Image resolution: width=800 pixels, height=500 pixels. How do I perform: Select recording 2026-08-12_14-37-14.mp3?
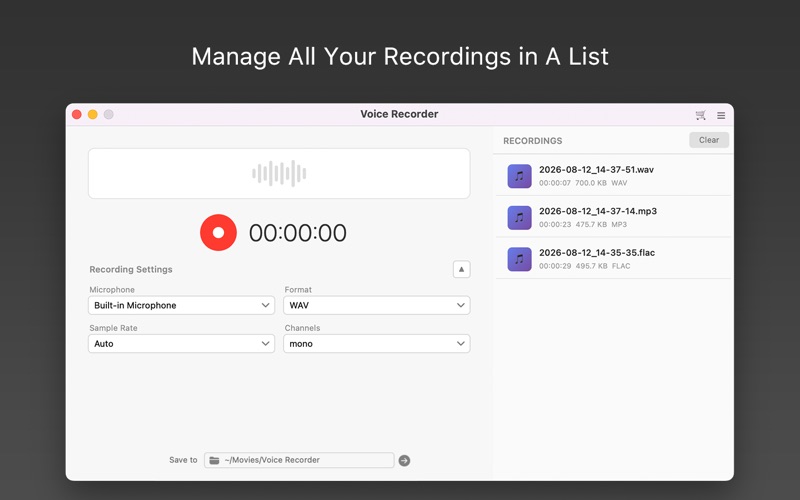pyautogui.click(x=613, y=217)
